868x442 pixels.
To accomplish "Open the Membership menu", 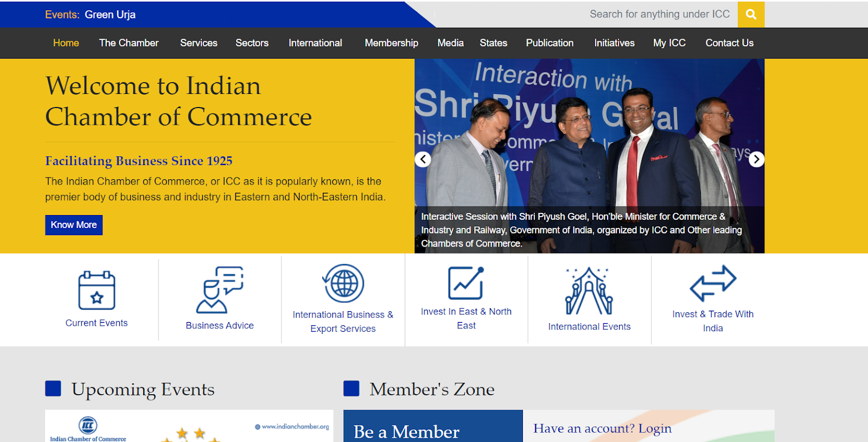I will coord(391,43).
